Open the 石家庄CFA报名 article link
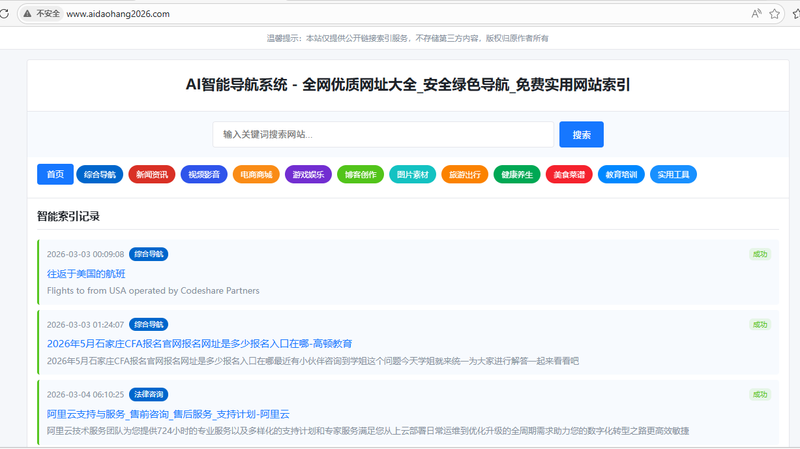 199,343
